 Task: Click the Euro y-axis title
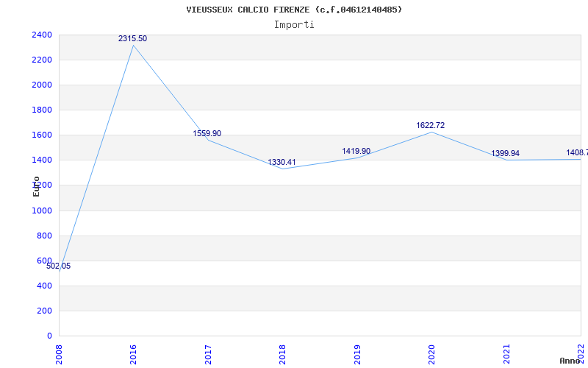click(36, 186)
